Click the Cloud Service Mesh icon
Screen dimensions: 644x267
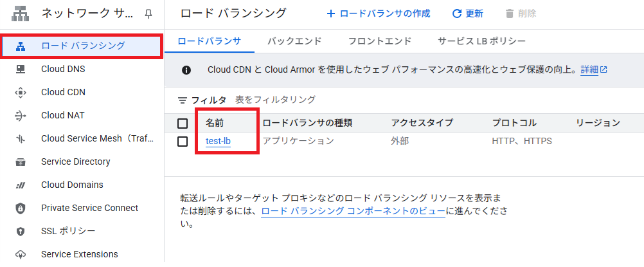pyautogui.click(x=20, y=138)
